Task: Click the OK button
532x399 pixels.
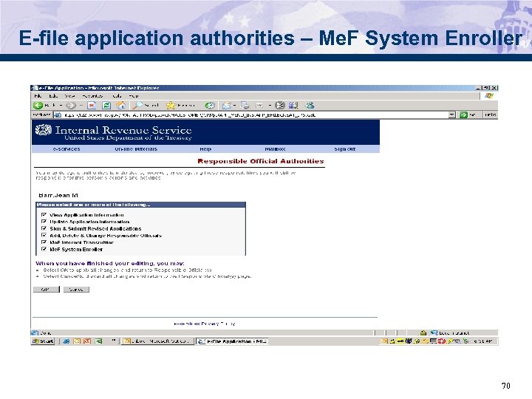Action: click(46, 290)
